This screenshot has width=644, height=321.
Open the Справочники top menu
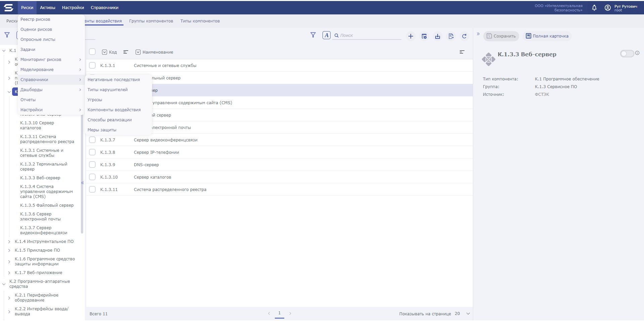click(105, 8)
